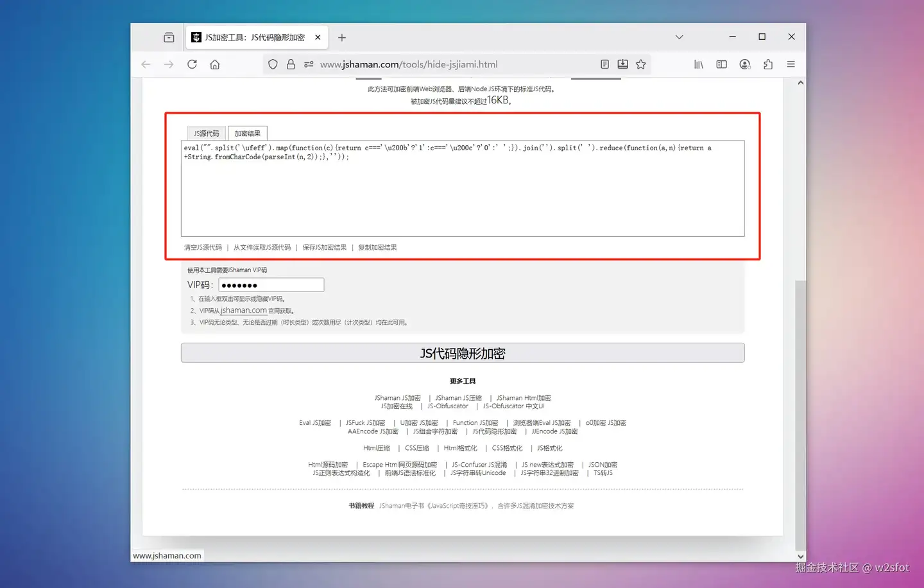Click 从文件读取JS源代码 link
The image size is (924, 588).
pos(262,247)
